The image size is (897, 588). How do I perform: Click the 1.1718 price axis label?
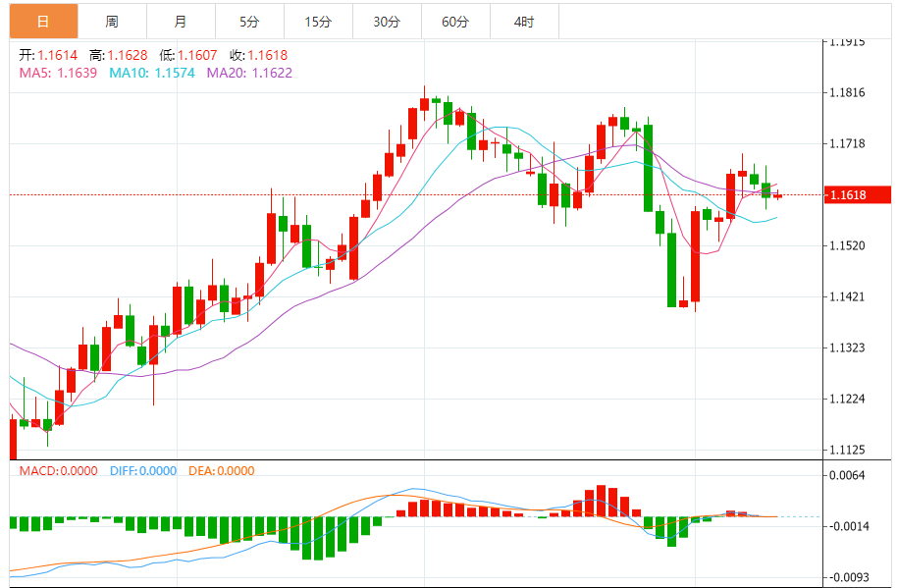847,143
